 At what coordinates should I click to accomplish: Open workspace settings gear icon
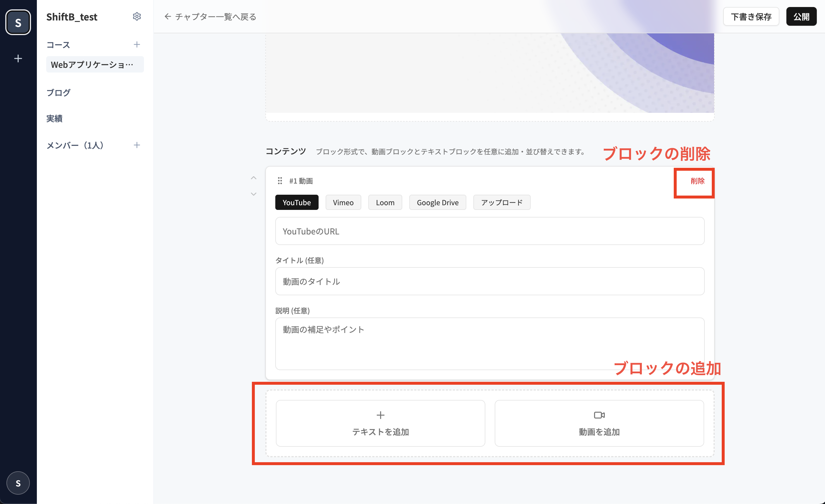point(137,16)
